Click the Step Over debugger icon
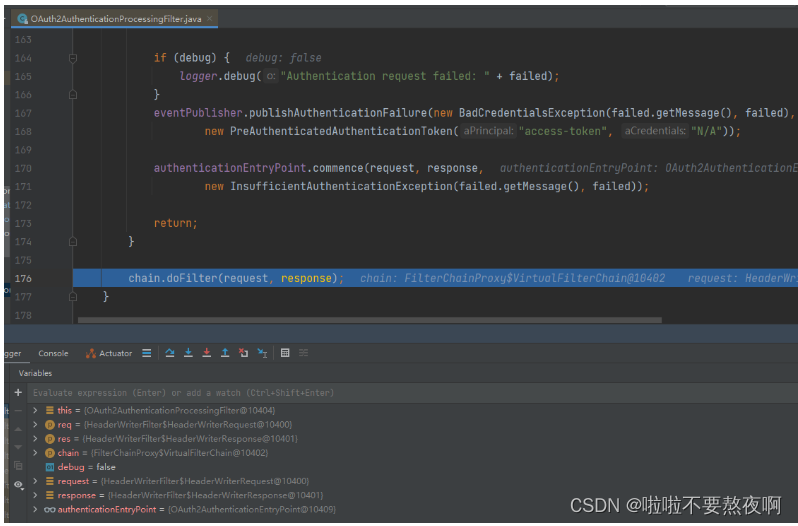This screenshot has height=526, width=798. (170, 353)
